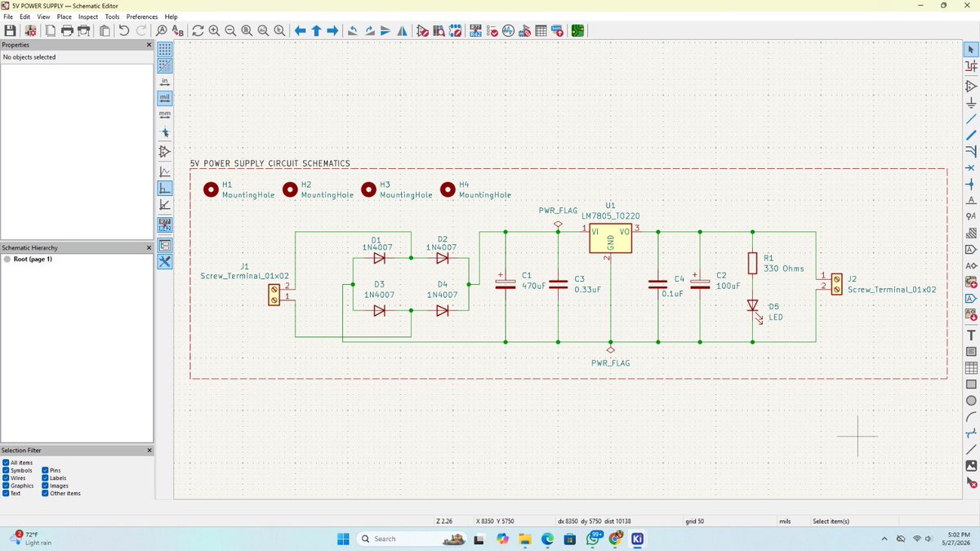
Task: Toggle hidden pins display
Action: pyautogui.click(x=164, y=151)
